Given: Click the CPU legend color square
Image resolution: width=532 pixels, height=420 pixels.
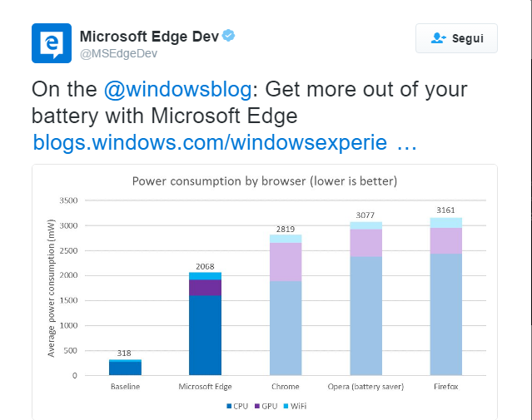Looking at the screenshot, I should 231,406.
